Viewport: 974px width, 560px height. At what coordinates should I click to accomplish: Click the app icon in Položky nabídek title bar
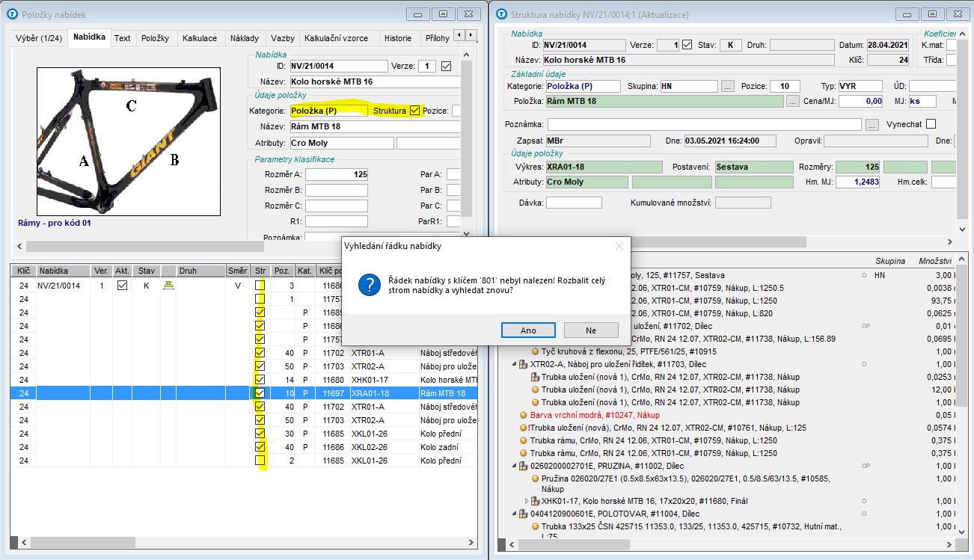[10, 14]
